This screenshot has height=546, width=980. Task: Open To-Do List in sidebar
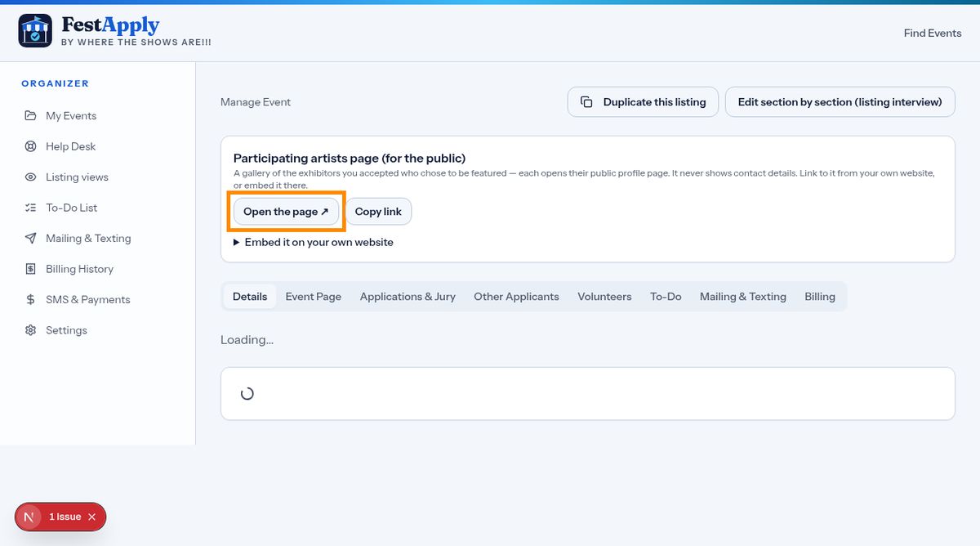tap(98, 208)
